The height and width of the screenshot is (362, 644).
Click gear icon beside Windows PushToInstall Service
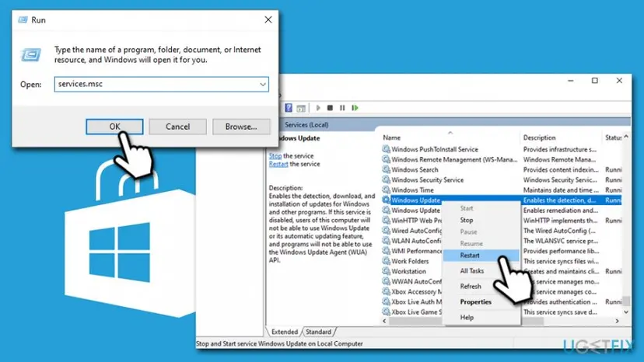click(386, 149)
